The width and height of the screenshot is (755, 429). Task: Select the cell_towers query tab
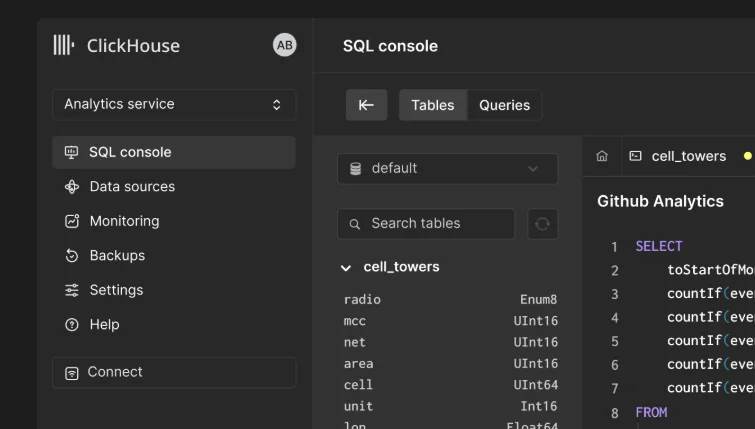click(688, 156)
